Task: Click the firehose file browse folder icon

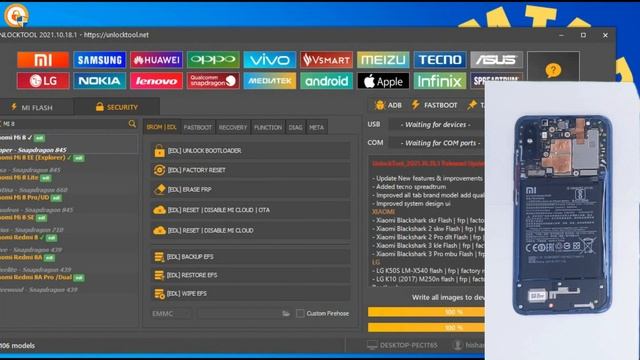Action: 286,313
